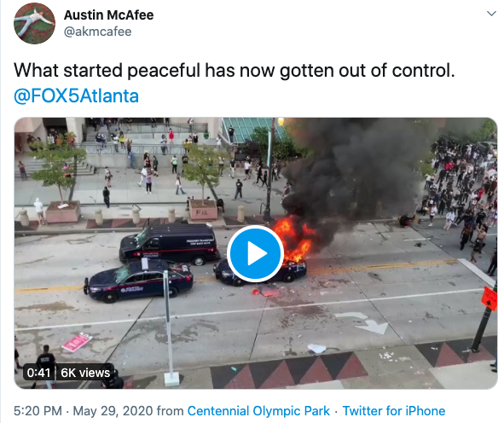This screenshot has height=423, width=504.
Task: Click the tweet text about getting out of control
Action: (235, 71)
